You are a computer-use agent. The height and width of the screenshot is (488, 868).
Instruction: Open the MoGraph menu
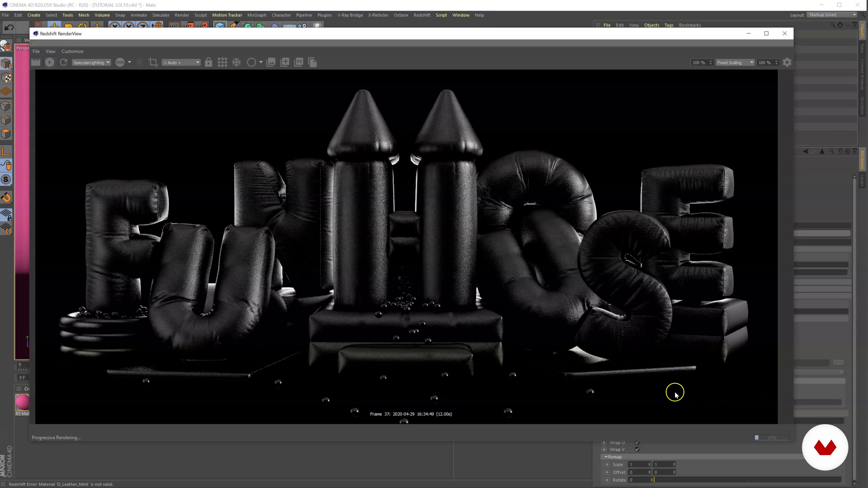click(x=257, y=15)
